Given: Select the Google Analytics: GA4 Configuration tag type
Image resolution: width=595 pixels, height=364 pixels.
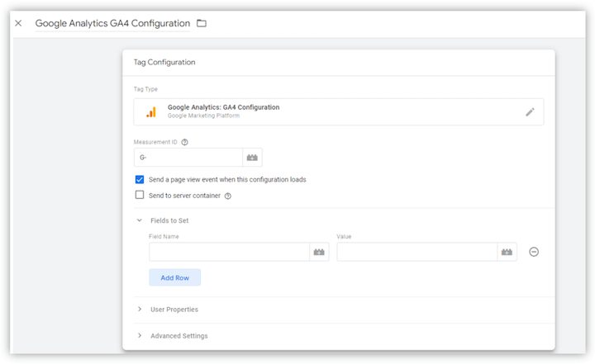Looking at the screenshot, I should [x=339, y=112].
